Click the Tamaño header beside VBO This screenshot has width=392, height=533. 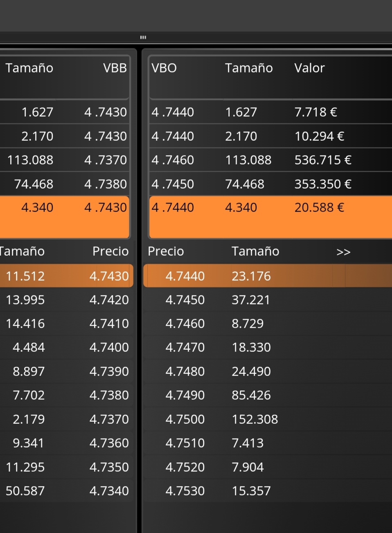[249, 68]
